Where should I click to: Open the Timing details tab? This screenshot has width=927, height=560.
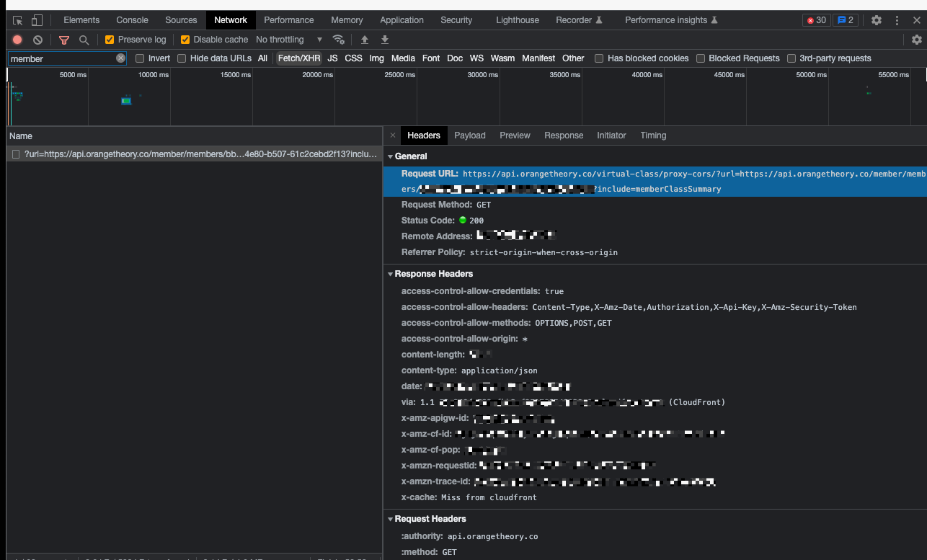pyautogui.click(x=653, y=135)
